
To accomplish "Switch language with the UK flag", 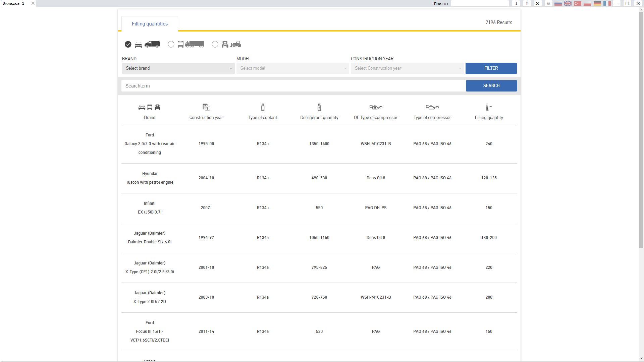I will (568, 3).
